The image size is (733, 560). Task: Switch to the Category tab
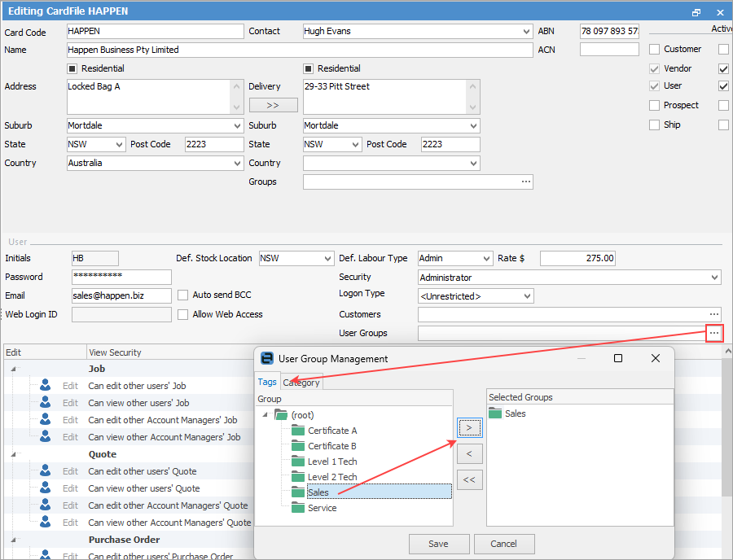coord(301,383)
